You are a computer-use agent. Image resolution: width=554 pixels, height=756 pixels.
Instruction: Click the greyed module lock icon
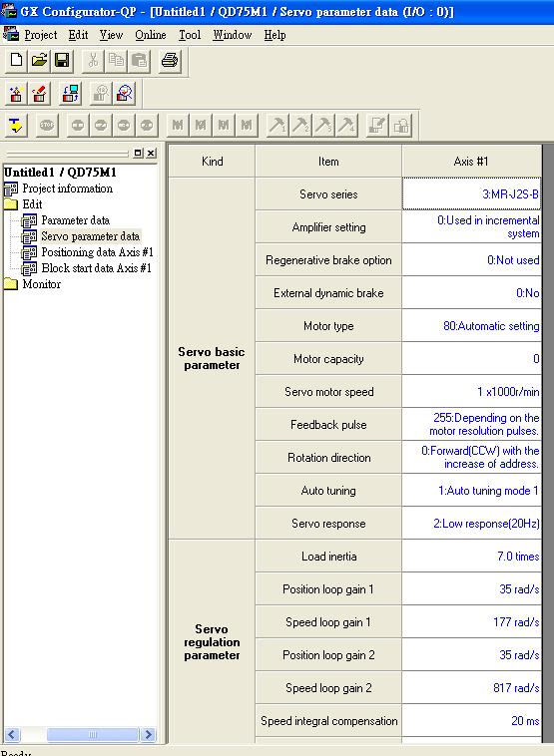pos(400,127)
